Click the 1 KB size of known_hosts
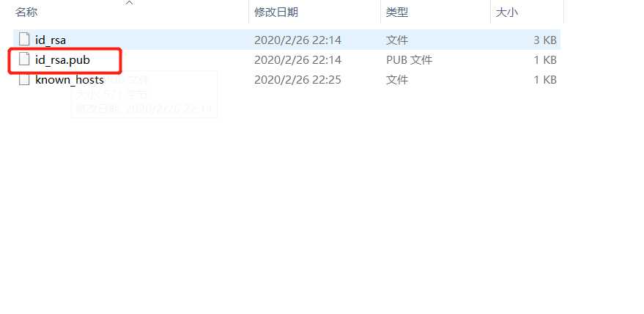Image resolution: width=644 pixels, height=314 pixels. (545, 79)
